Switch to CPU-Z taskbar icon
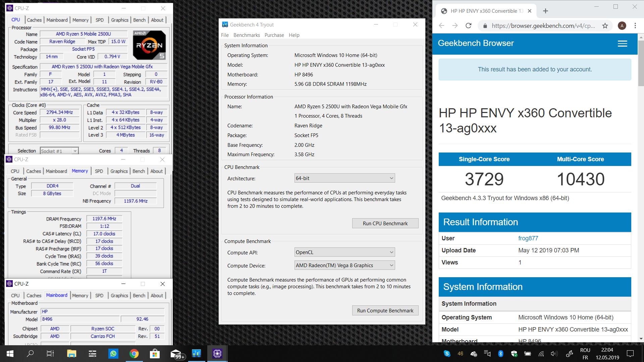Viewport: 644px width, 362px height. (217, 354)
